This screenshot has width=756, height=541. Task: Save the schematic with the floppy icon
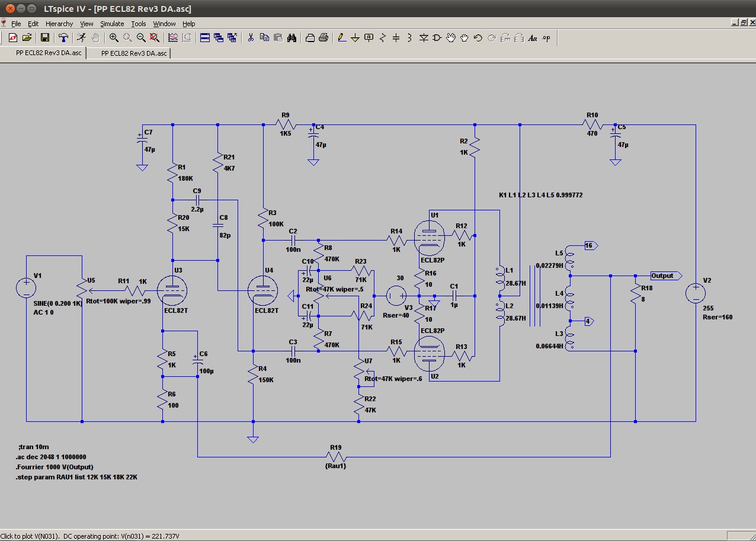(44, 38)
